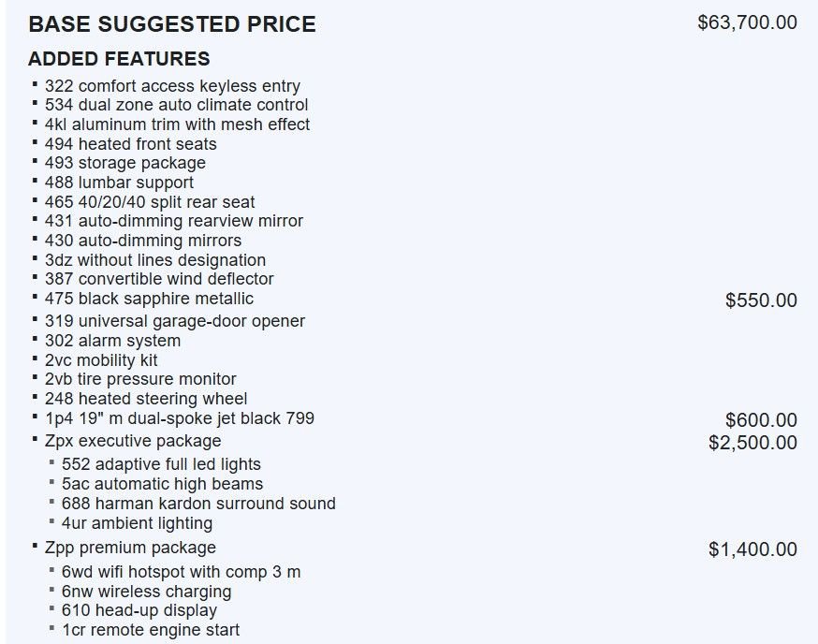
Task: Click 4kl aluminum trim with mesh effect
Action: click(x=178, y=124)
